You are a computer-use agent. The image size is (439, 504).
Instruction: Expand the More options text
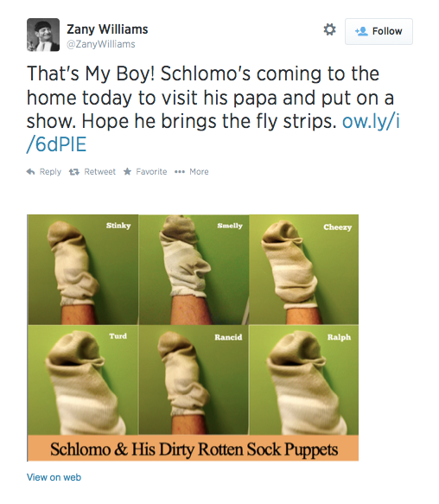(199, 172)
